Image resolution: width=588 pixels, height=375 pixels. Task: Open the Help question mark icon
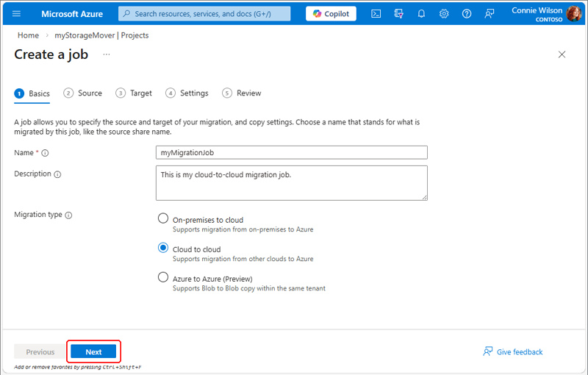tap(467, 14)
